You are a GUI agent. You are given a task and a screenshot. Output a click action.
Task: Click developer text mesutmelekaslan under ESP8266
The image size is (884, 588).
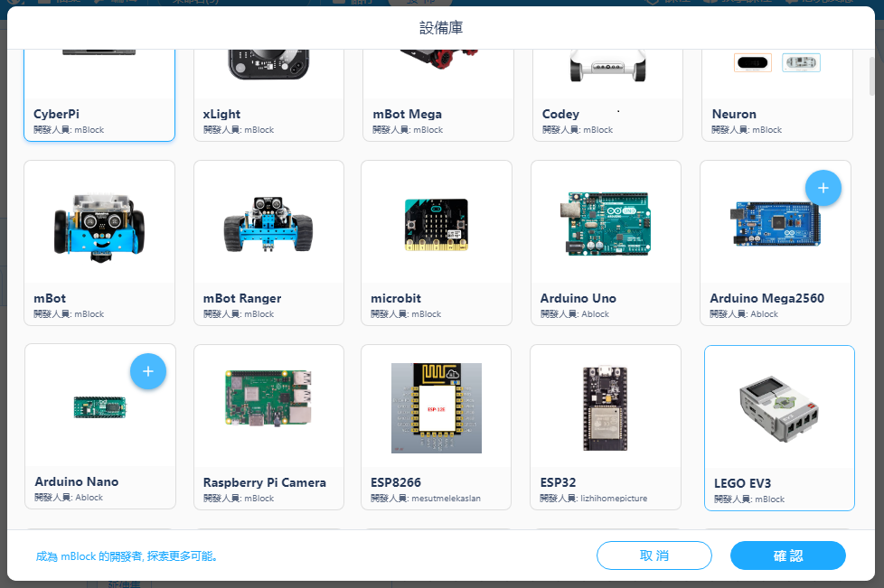446,499
